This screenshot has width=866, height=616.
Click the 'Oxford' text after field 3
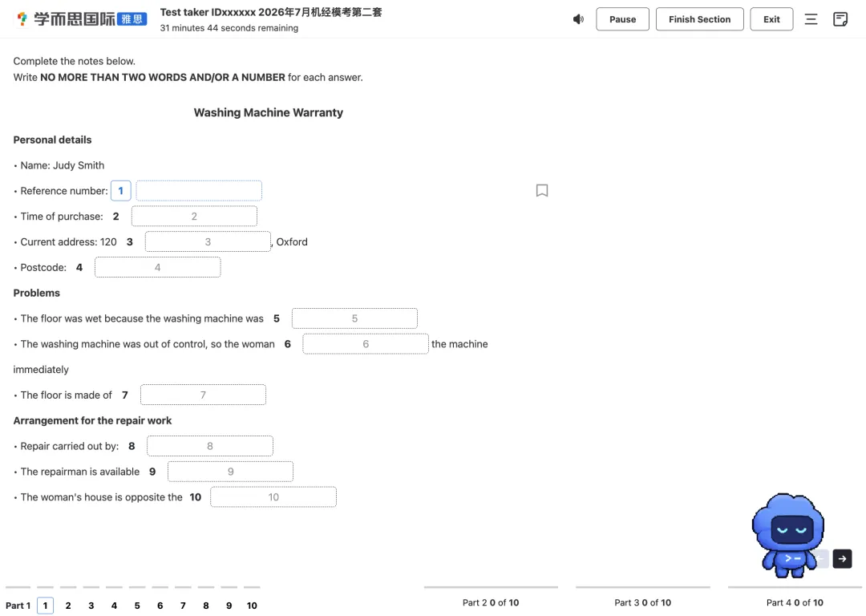pyautogui.click(x=292, y=242)
